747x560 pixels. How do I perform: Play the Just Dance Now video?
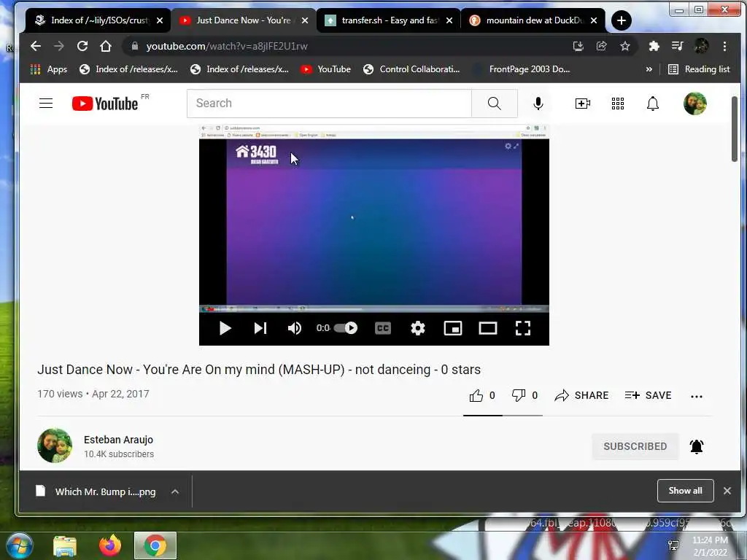tap(225, 328)
